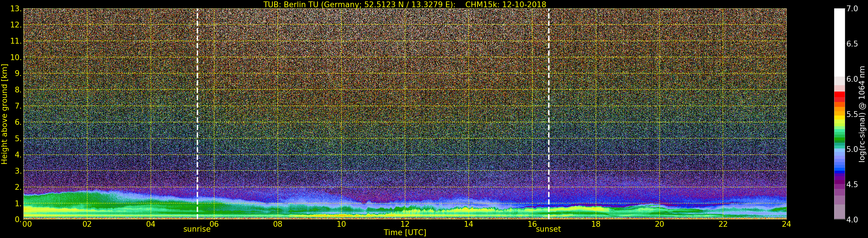
Task: Click the "4." height axis tick label
Action: coord(18,155)
